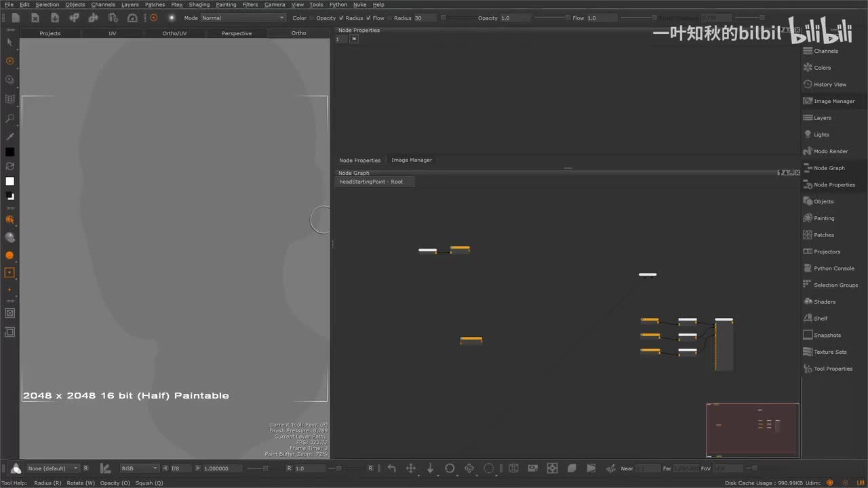Toggle the R reset button beside None (default)
The width and height of the screenshot is (868, 488).
click(x=86, y=468)
